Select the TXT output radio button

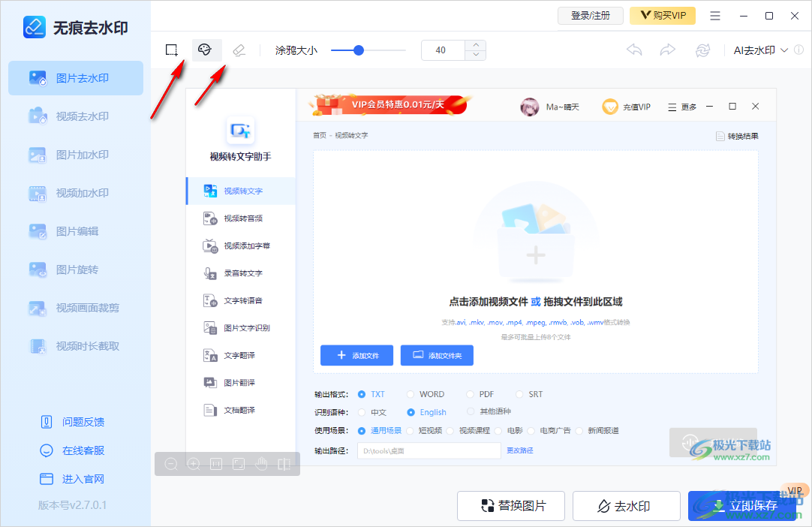pos(362,394)
